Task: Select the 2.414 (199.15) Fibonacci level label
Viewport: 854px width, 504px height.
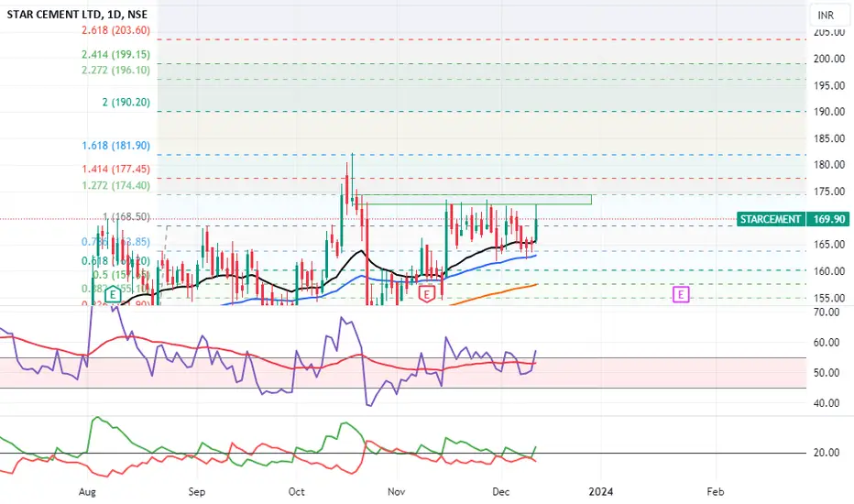Action: pos(116,54)
